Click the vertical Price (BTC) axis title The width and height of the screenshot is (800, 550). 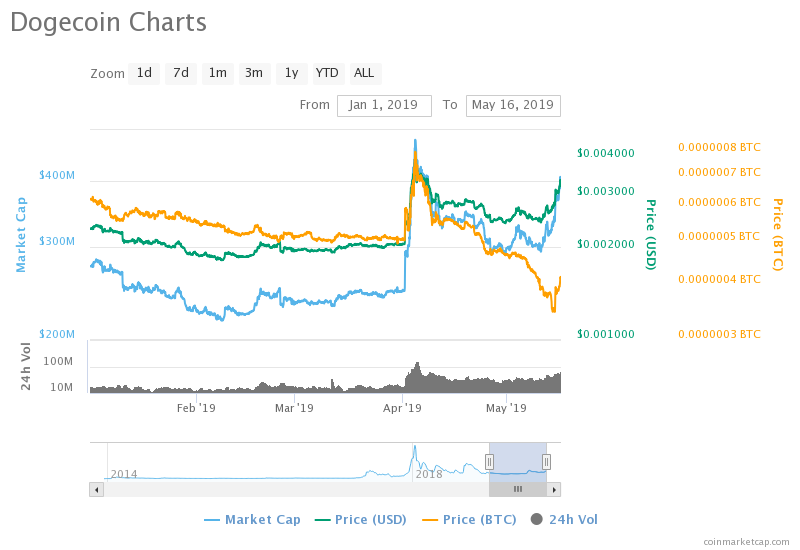(x=778, y=235)
